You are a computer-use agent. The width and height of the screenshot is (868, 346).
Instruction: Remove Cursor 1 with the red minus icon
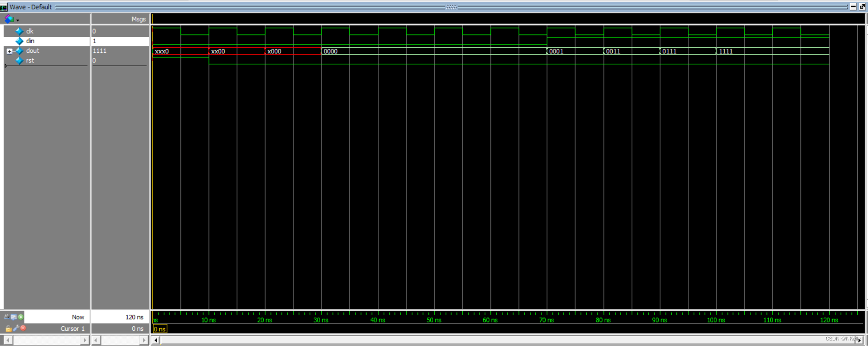click(x=23, y=328)
